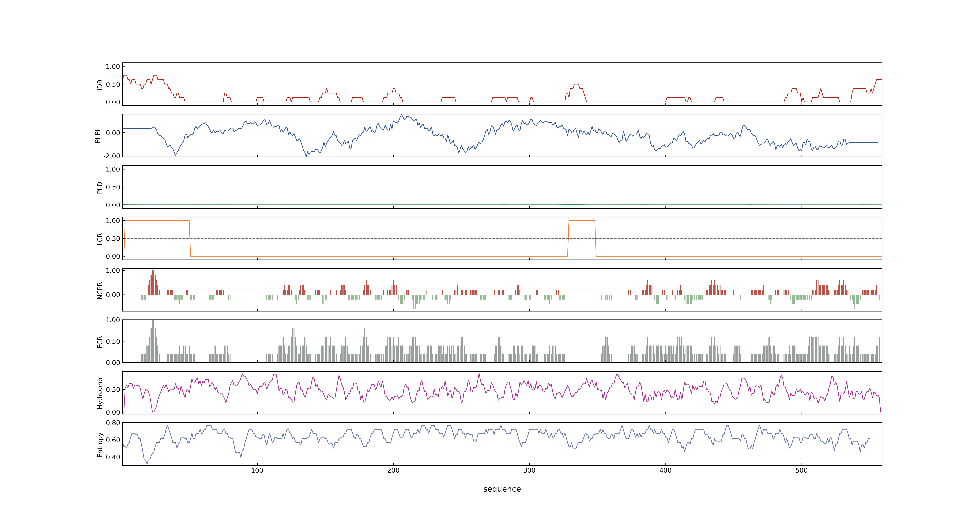The height and width of the screenshot is (523, 980).
Task: Select the x-axis tick label "300"
Action: [529, 470]
